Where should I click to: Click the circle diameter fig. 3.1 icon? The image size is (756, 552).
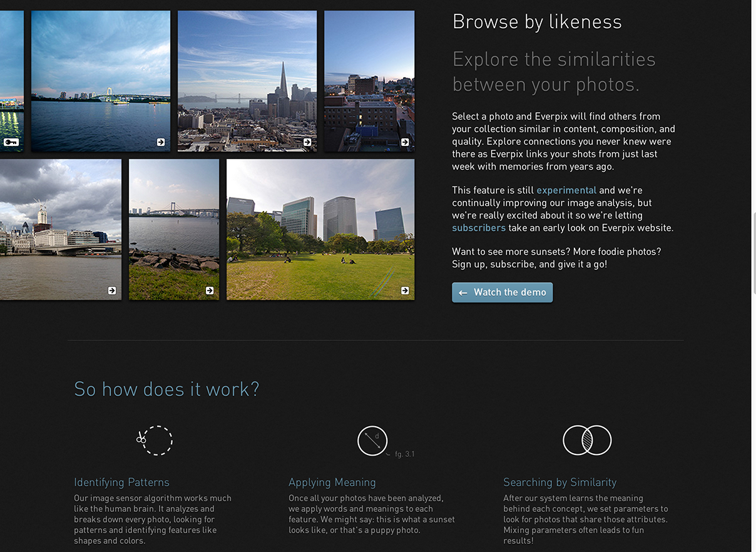pyautogui.click(x=373, y=441)
